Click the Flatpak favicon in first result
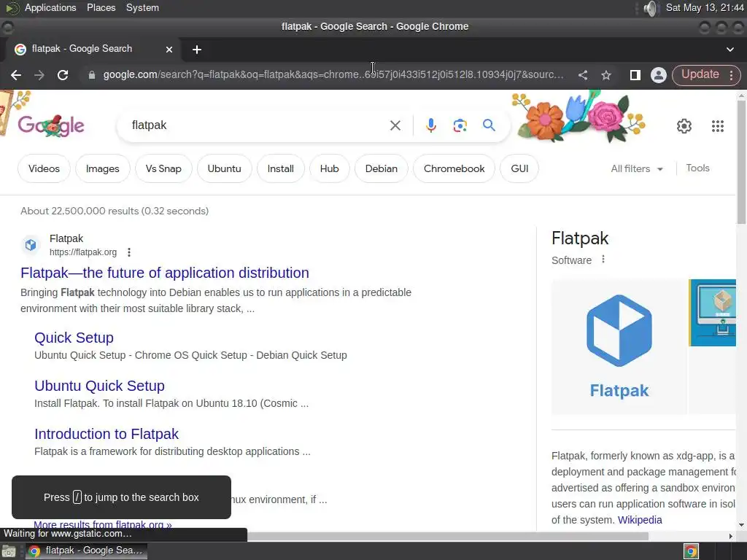Image resolution: width=747 pixels, height=560 pixels. [31, 245]
